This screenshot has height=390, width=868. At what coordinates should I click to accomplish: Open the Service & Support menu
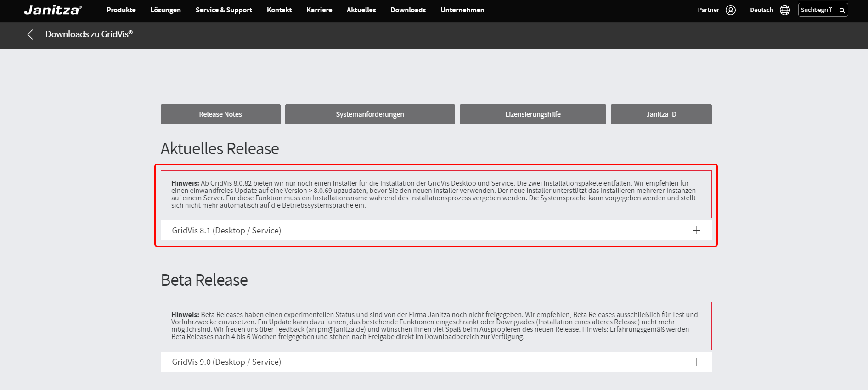point(224,10)
